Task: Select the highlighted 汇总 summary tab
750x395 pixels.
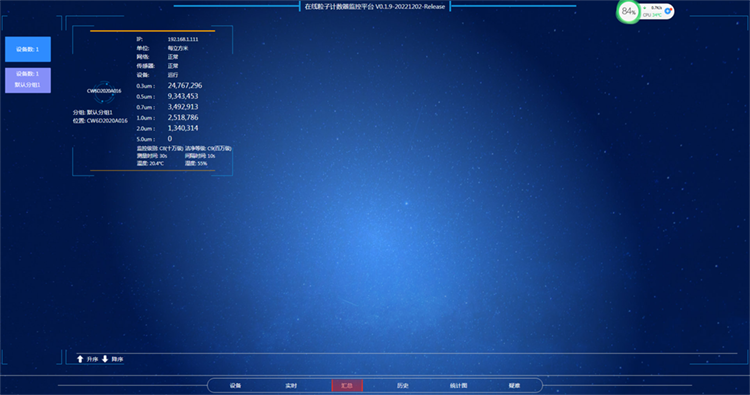Action: click(347, 385)
